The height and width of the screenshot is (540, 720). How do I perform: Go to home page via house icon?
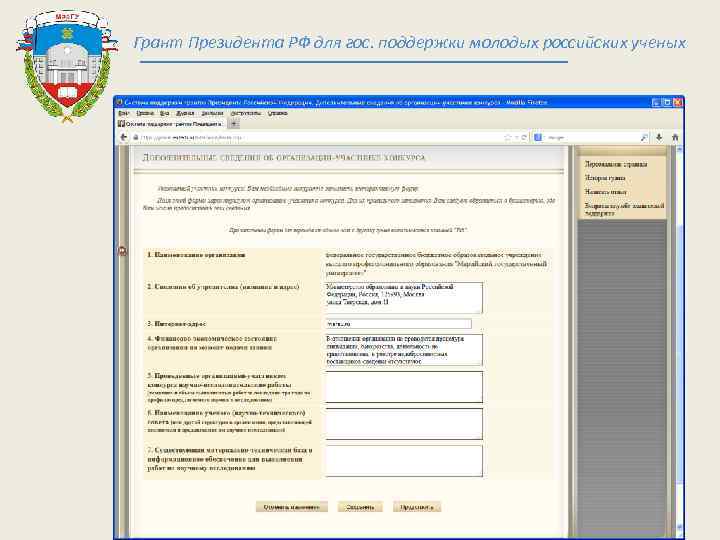coord(675,137)
